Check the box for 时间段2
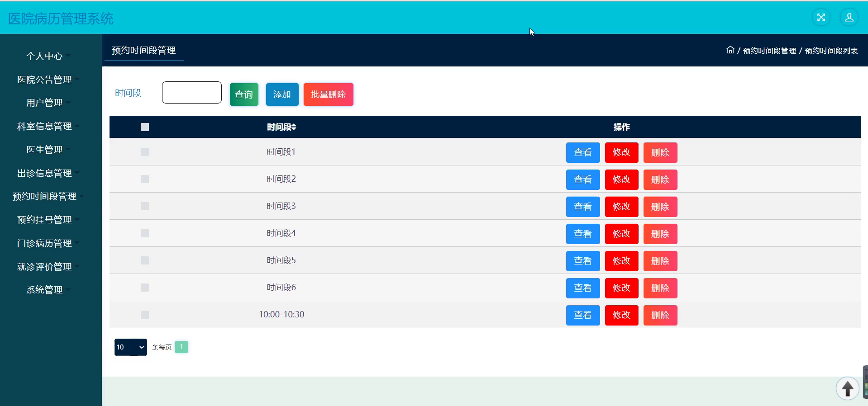868x406 pixels. coord(145,179)
